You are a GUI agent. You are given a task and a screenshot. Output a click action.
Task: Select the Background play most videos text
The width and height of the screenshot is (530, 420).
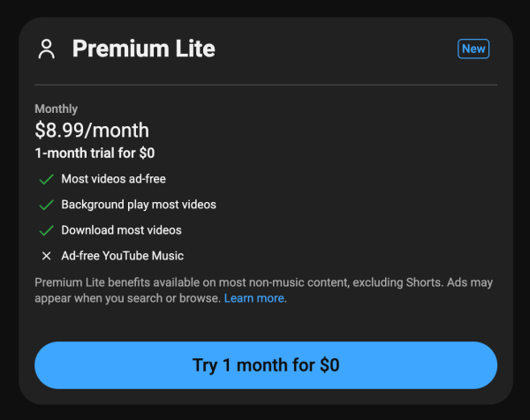(x=139, y=205)
